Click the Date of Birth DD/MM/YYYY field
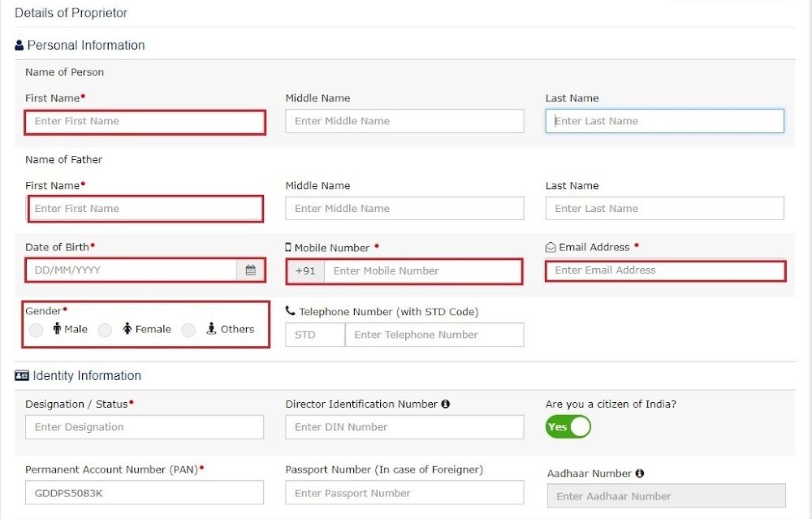The height and width of the screenshot is (519, 812). click(132, 270)
